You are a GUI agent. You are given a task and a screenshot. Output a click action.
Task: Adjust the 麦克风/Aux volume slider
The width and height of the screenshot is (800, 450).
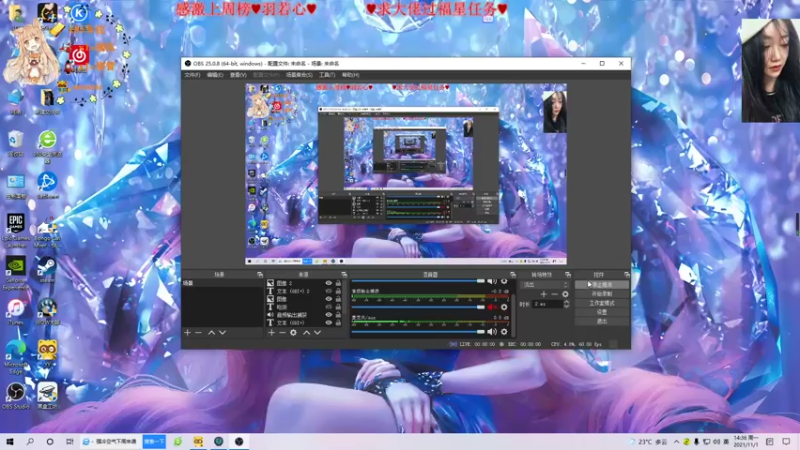418,332
